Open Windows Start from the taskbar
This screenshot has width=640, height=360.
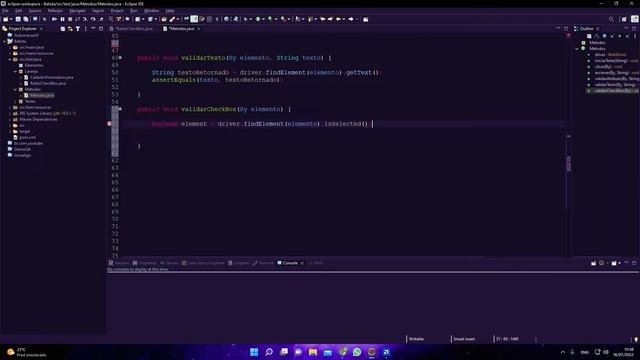(254, 352)
